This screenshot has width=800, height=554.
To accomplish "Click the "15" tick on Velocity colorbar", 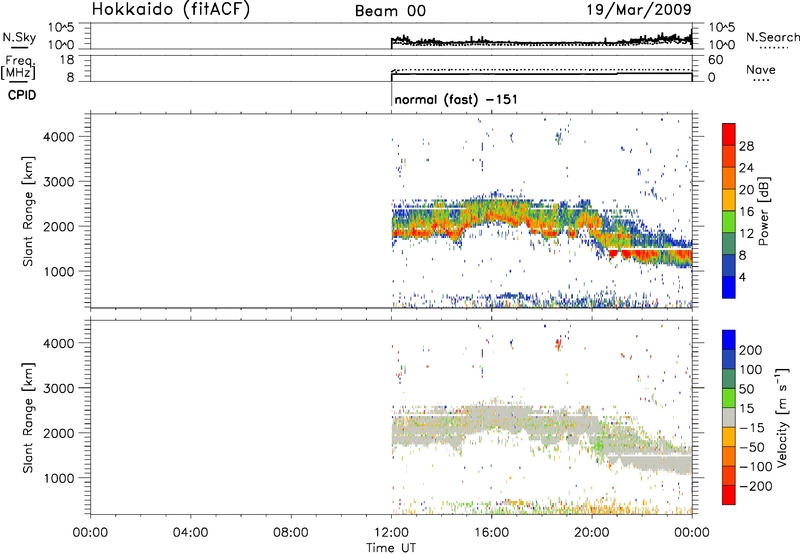I will pyautogui.click(x=746, y=409).
